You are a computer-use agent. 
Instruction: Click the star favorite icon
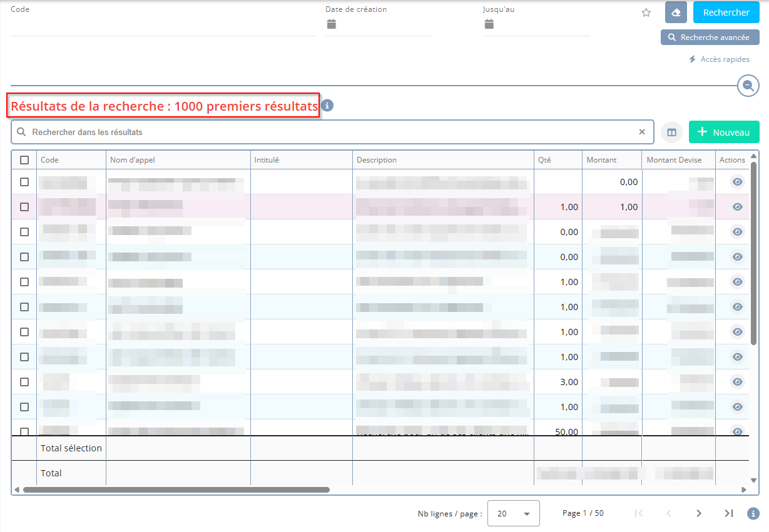[646, 13]
